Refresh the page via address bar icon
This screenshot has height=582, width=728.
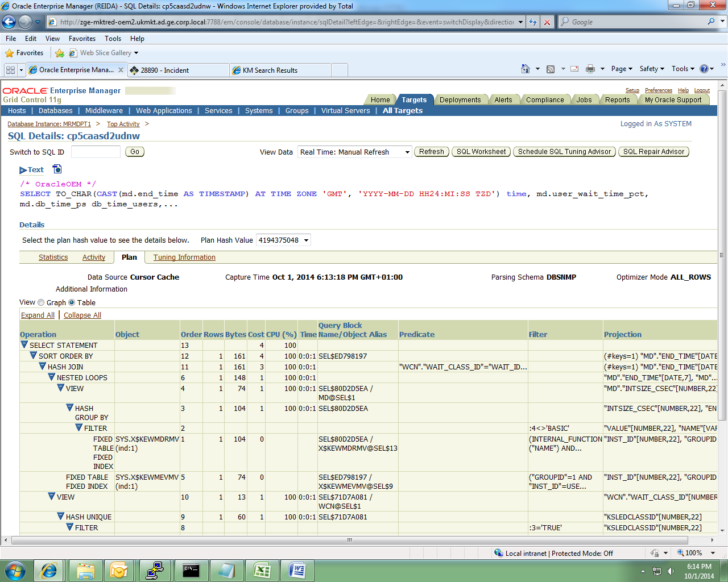pyautogui.click(x=533, y=22)
